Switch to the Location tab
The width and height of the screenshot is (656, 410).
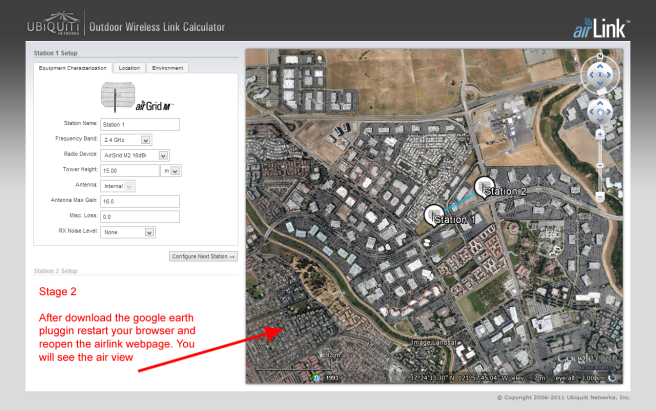[x=129, y=68]
